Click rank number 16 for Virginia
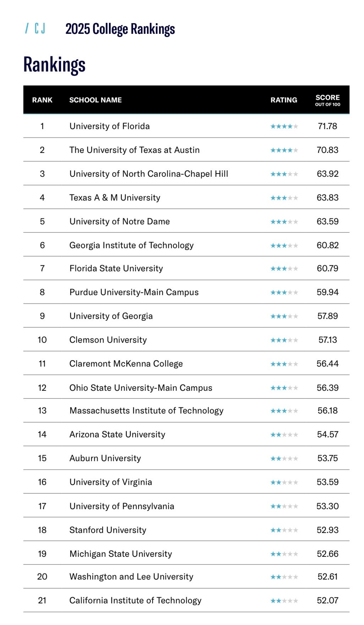 [42, 482]
